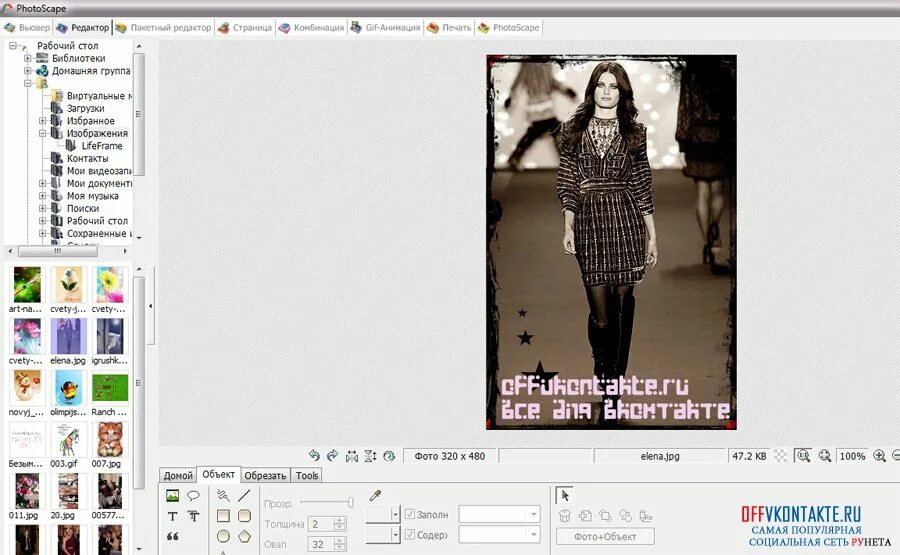Switch to the Обрезать tab

(x=265, y=475)
